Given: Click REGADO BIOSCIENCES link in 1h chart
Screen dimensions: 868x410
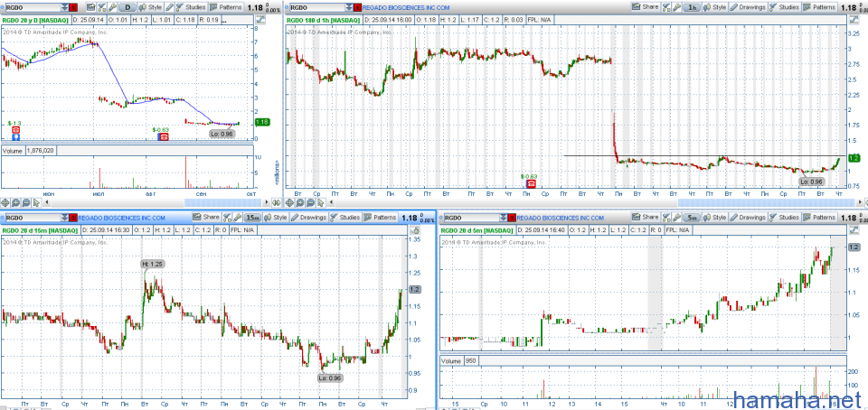Looking at the screenshot, I should coord(406,8).
